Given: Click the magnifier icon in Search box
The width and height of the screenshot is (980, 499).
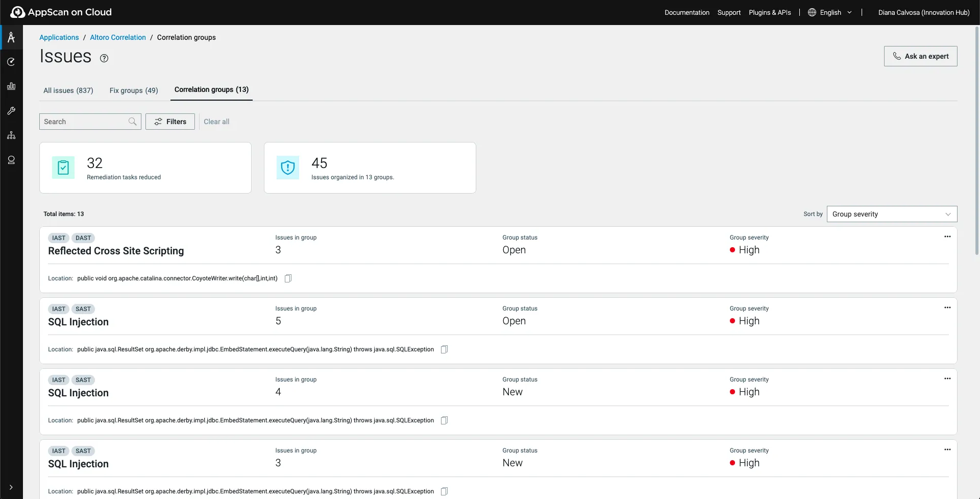Looking at the screenshot, I should pyautogui.click(x=132, y=122).
